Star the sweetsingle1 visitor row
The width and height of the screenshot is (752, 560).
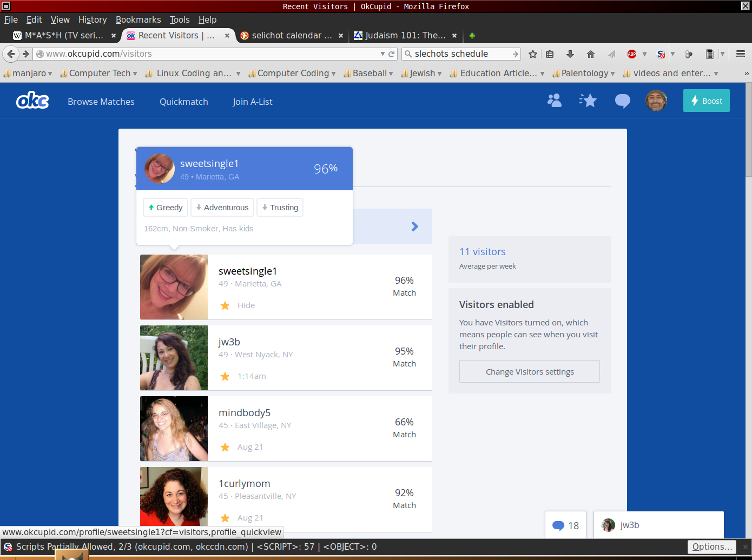coord(225,305)
